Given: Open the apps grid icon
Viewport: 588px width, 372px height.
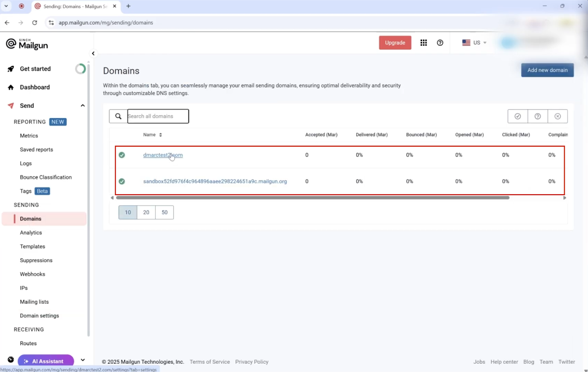Looking at the screenshot, I should point(424,43).
